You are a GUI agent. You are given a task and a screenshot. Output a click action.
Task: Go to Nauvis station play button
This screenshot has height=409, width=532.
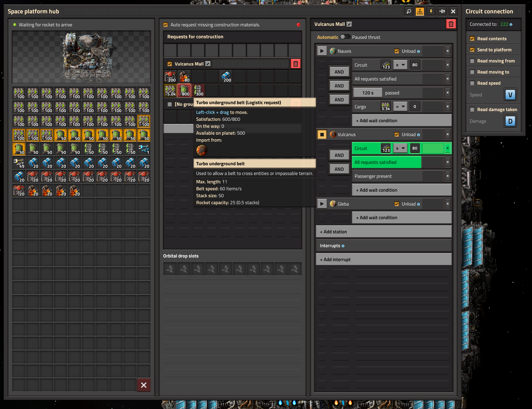coord(322,51)
